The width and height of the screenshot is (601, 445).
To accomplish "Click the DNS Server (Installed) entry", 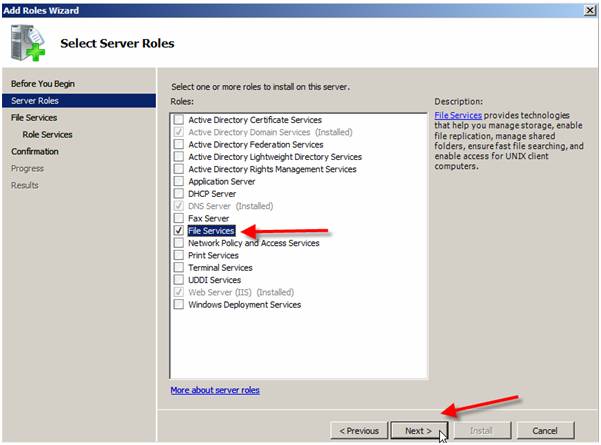I will click(x=230, y=206).
